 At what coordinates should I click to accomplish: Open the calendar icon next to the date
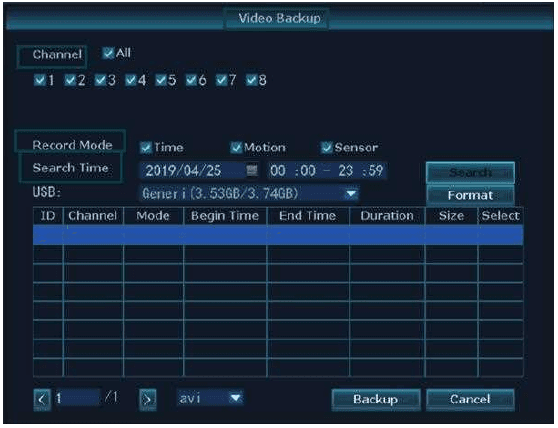point(252,170)
